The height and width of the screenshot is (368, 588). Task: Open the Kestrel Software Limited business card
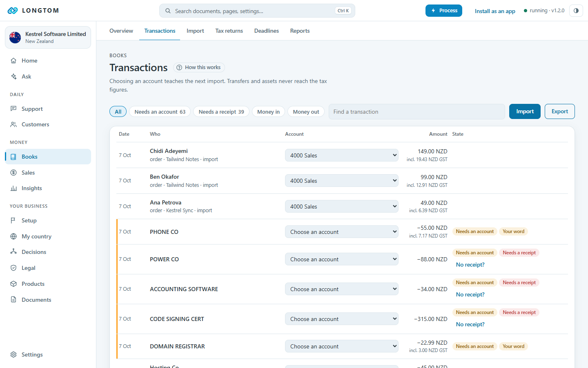click(x=48, y=37)
